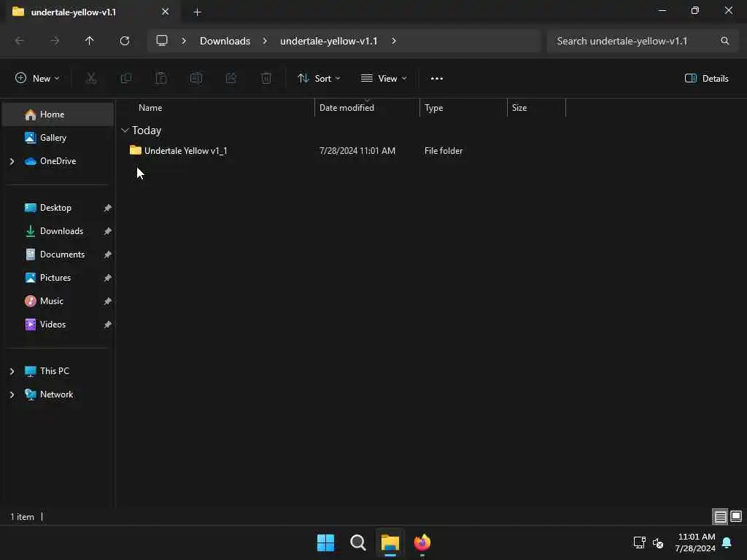The height and width of the screenshot is (560, 747).
Task: Click the taskbar clock and date
Action: point(695,542)
